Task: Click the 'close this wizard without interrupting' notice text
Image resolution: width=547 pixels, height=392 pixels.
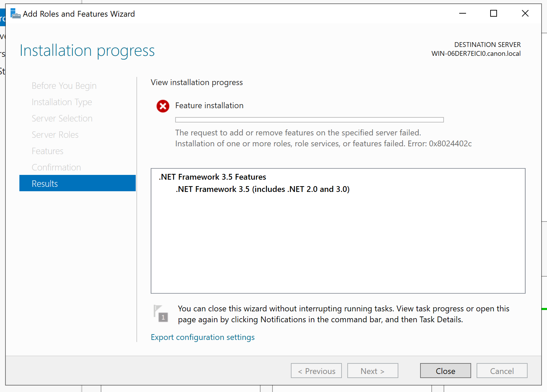Action: click(x=344, y=314)
